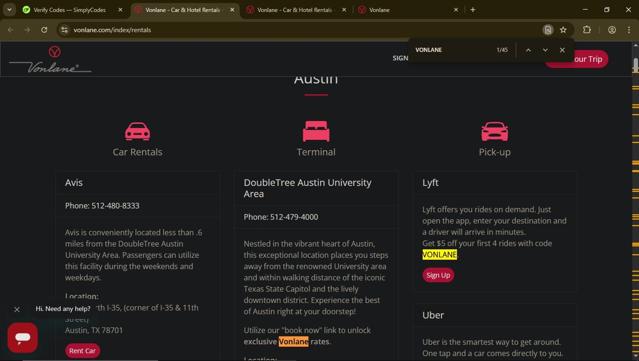Click the Pick-up car icon

click(494, 131)
